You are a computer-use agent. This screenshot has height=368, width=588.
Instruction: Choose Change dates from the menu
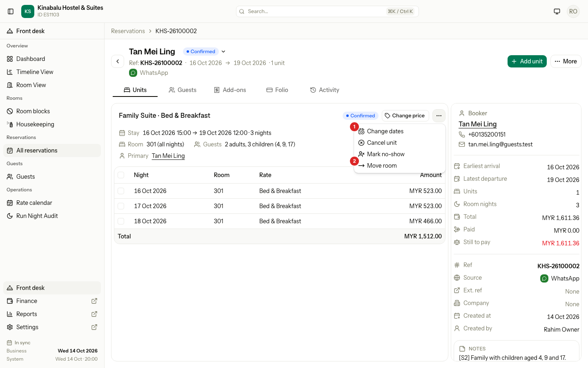(399, 131)
